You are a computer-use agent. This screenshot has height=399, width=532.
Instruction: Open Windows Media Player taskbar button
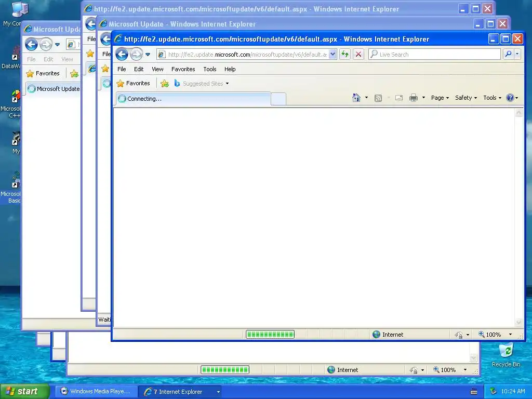point(96,392)
